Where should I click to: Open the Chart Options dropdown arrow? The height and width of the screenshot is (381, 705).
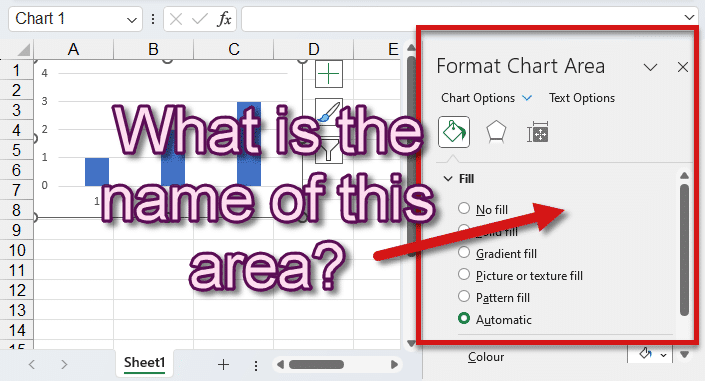click(527, 98)
